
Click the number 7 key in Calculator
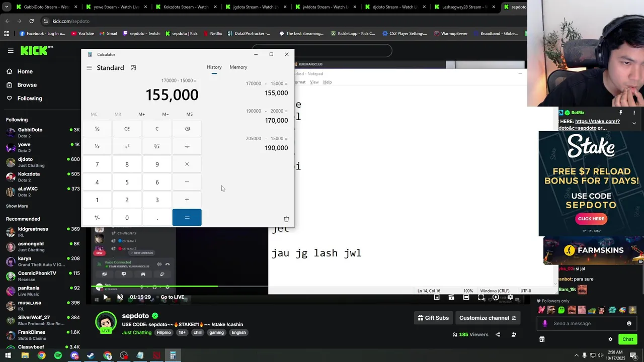pyautogui.click(x=97, y=164)
